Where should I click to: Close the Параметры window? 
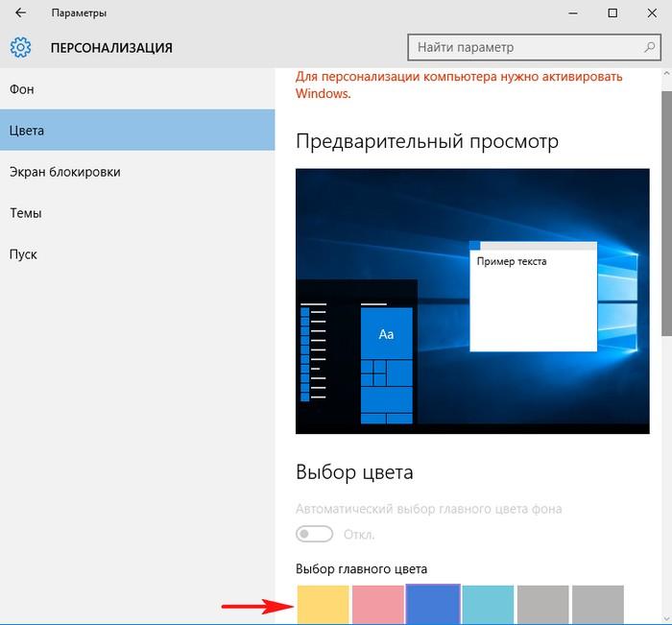coord(652,12)
